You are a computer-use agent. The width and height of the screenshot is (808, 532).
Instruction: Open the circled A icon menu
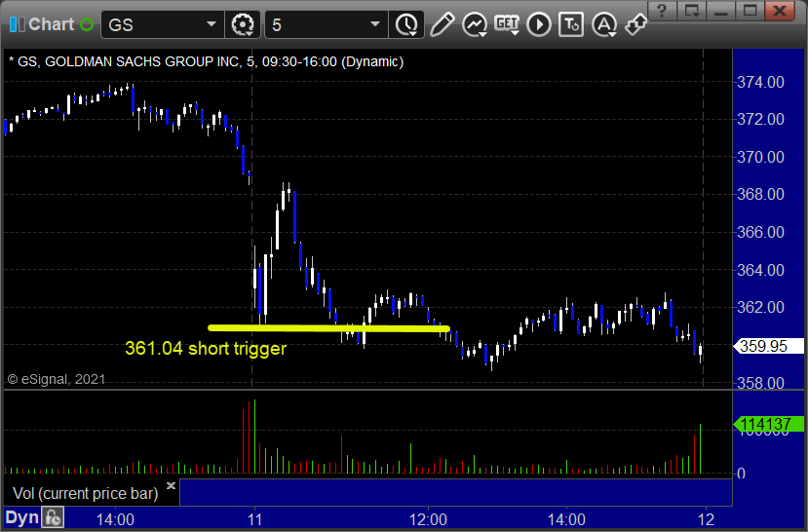pos(604,24)
